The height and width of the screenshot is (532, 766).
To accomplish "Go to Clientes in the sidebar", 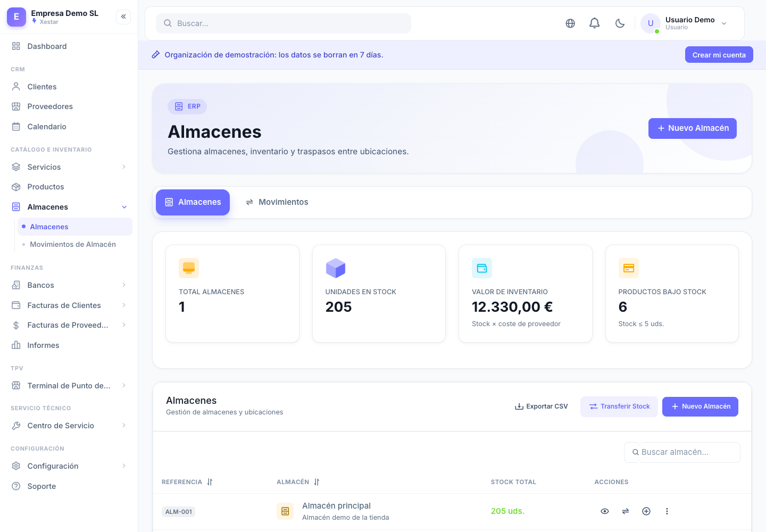I will click(69, 87).
